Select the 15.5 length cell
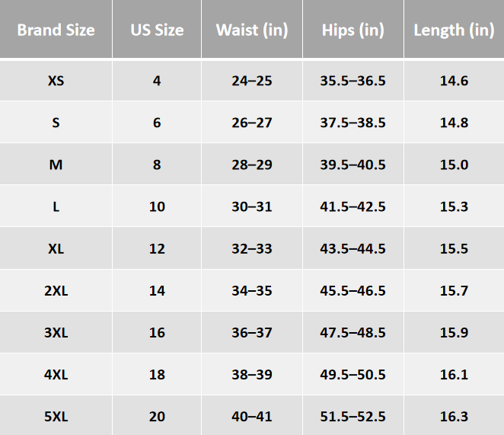The width and height of the screenshot is (504, 435). [x=454, y=248]
